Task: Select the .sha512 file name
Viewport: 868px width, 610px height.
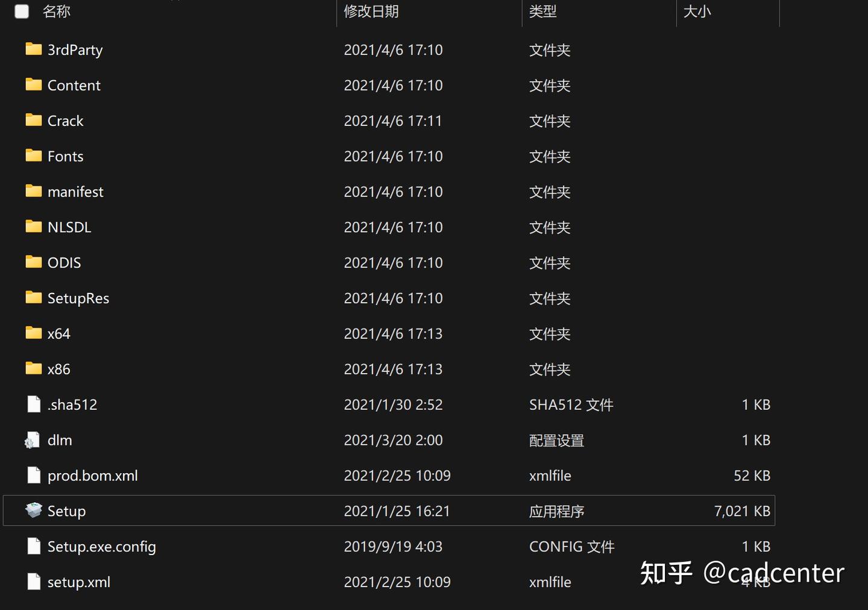Action: point(72,405)
